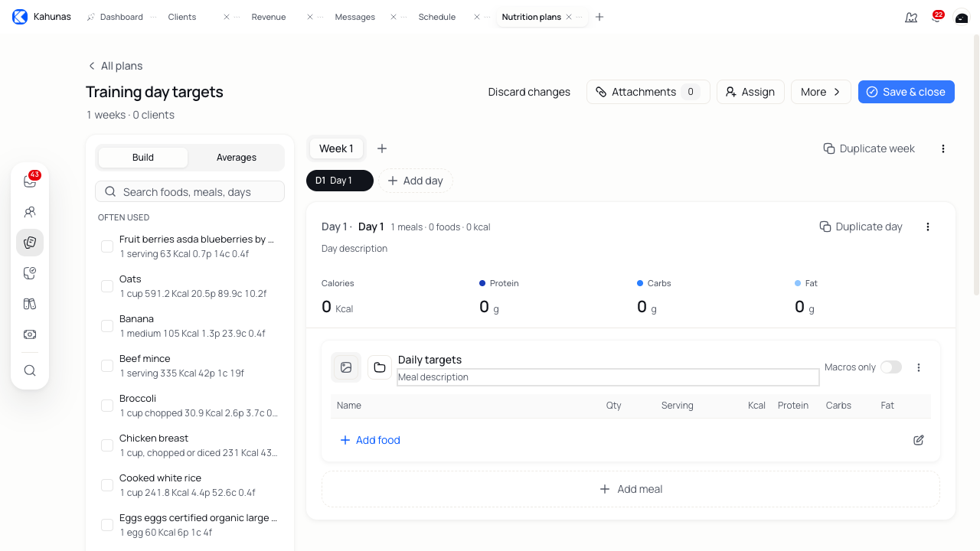This screenshot has height=551, width=980.
Task: Open Daily targets meal kebab menu
Action: 919,367
